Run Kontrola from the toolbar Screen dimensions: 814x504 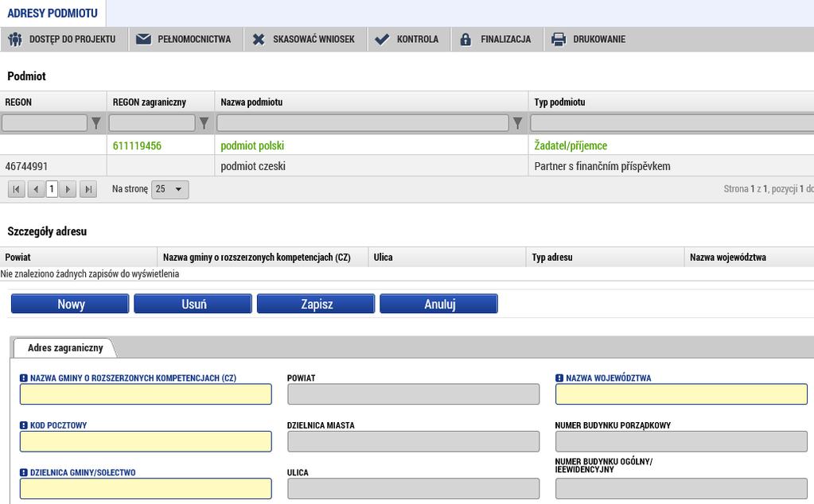tap(408, 40)
